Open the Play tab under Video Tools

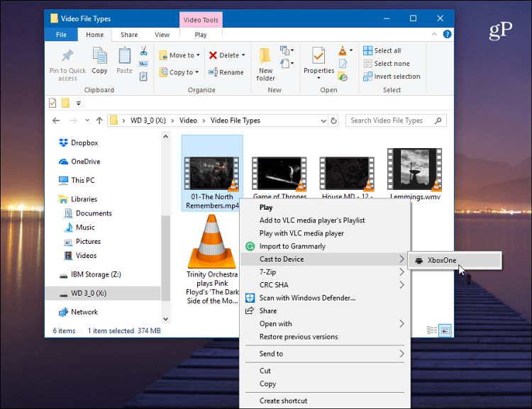tap(201, 35)
